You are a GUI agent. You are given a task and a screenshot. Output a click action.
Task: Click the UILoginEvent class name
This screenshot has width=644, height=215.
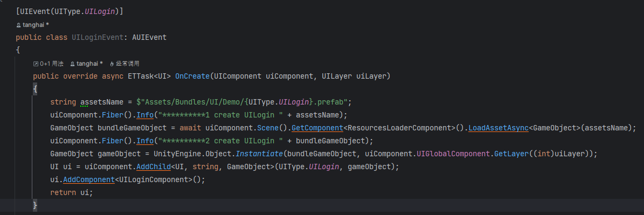pos(98,37)
